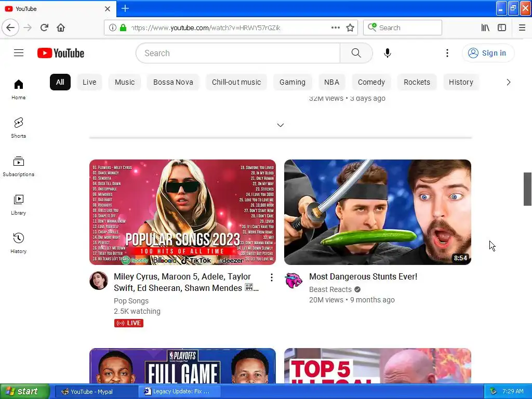
Task: Visit Beast Reacts channel name
Action: [x=330, y=289]
